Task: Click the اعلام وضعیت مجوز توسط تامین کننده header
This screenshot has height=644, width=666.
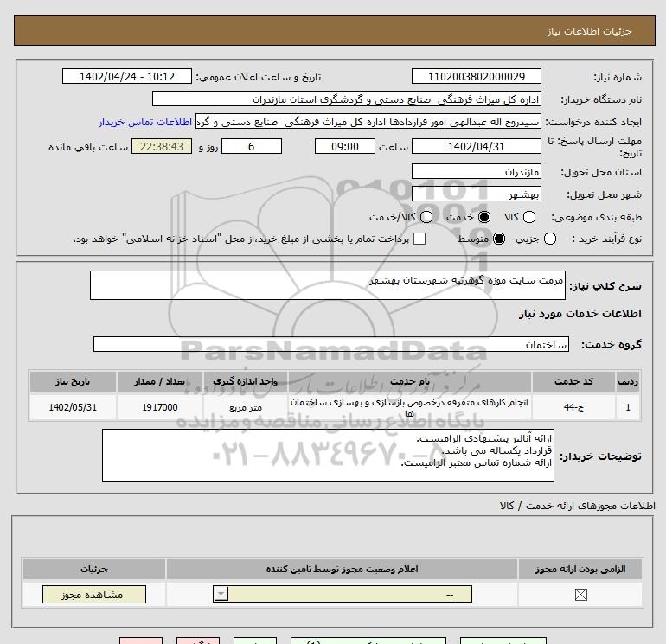Action: point(342,569)
